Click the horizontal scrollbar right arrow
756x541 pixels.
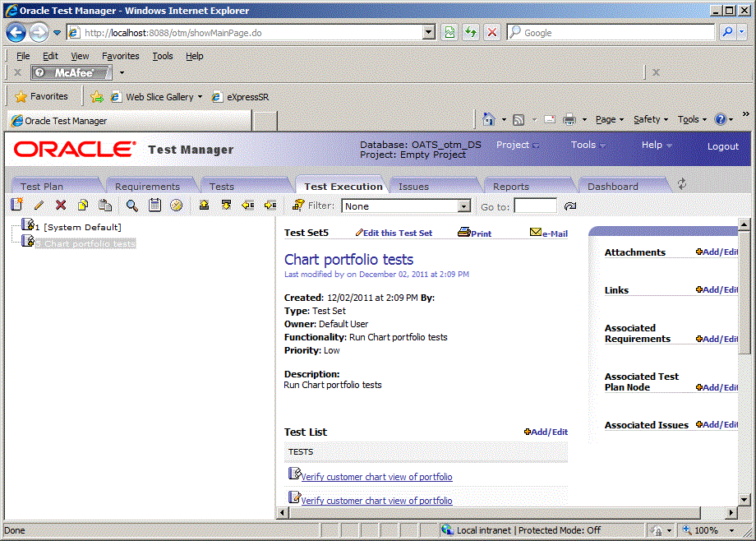point(731,512)
